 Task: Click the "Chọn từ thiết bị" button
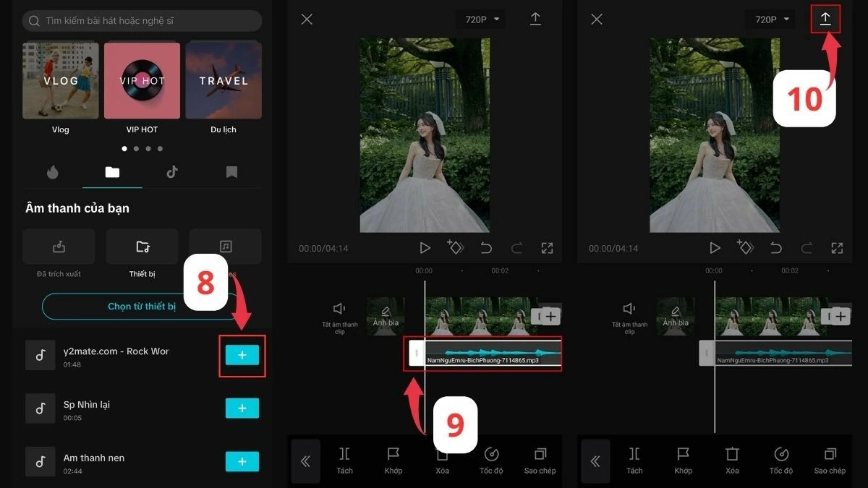[142, 307]
